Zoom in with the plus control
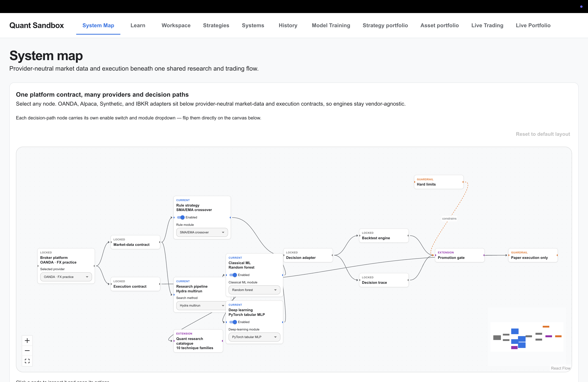The image size is (588, 382). pos(27,341)
